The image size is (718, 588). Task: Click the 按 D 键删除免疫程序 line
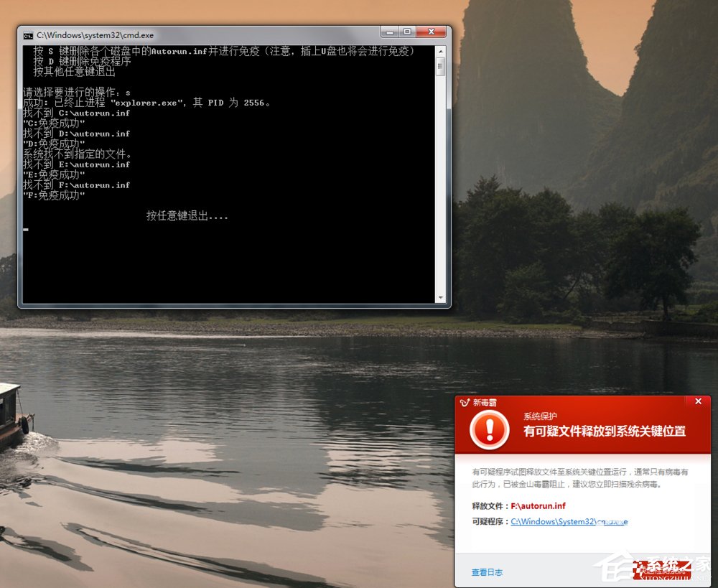(83, 61)
